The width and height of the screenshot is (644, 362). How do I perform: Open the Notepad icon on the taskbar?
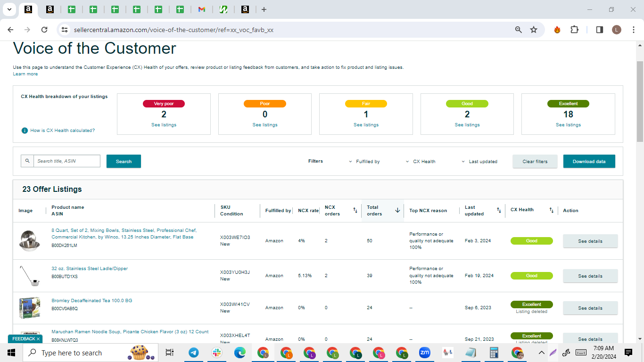coord(471,353)
